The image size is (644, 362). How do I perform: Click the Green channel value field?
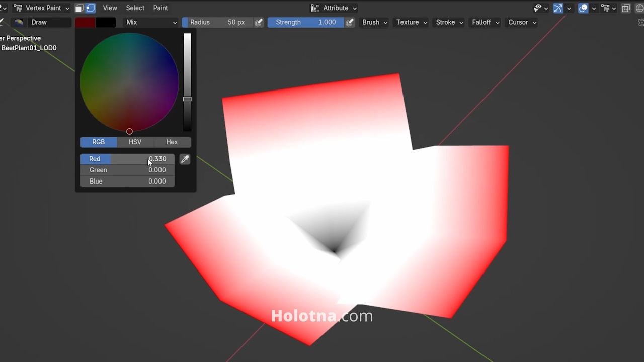pyautogui.click(x=127, y=170)
